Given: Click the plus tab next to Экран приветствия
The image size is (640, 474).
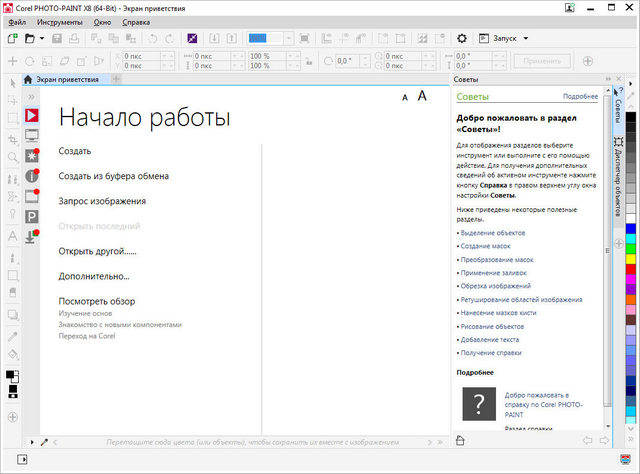Looking at the screenshot, I should coord(117,79).
